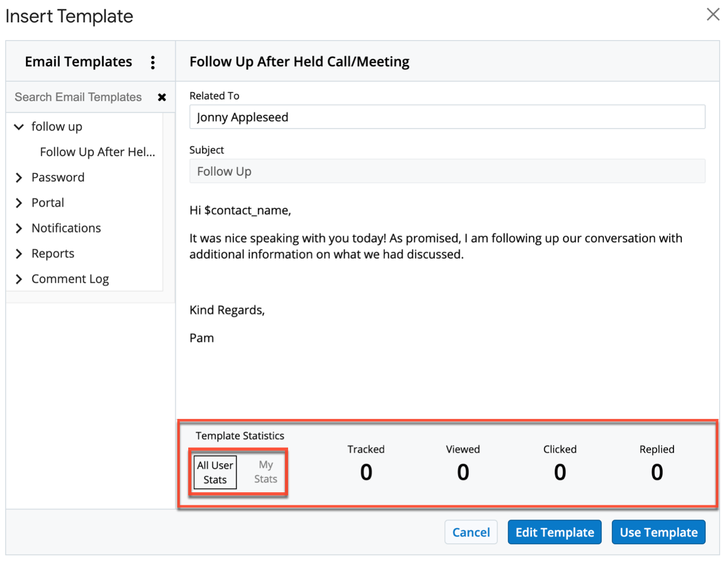Viewport: 728px width, 562px height.
Task: Switch to My Stats view
Action: [265, 472]
